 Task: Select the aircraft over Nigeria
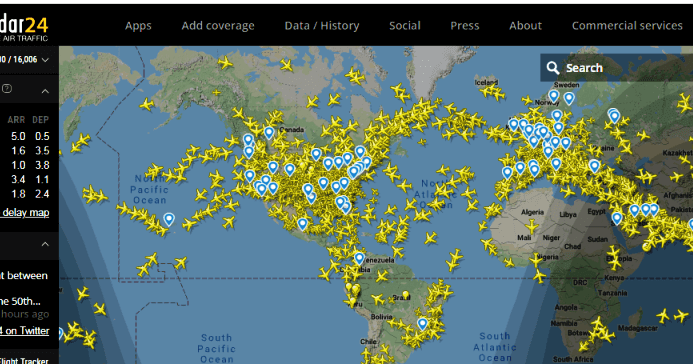[536, 261]
